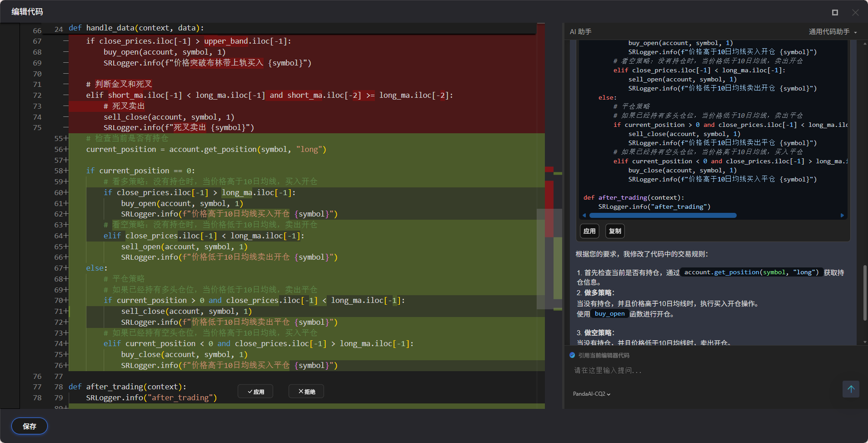Maximize the 编辑代码 dialog window
Image resolution: width=868 pixels, height=443 pixels.
(835, 12)
